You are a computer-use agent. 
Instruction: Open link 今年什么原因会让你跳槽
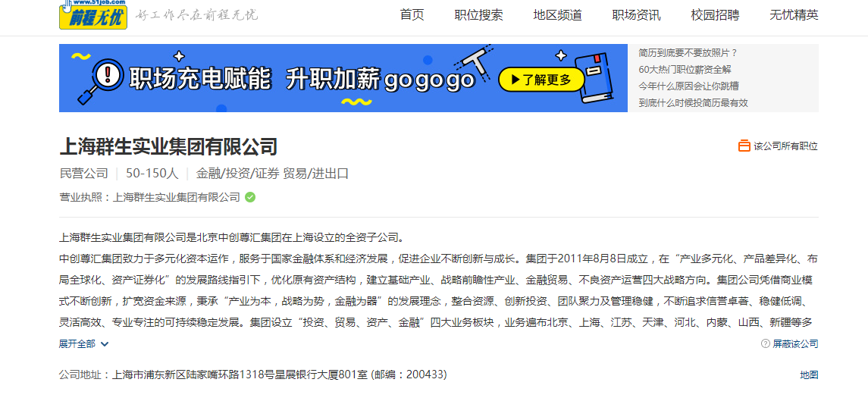coord(688,86)
